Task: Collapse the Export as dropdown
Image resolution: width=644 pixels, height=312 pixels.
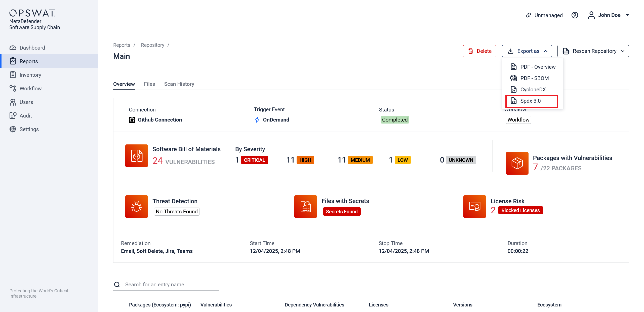Action: click(x=527, y=51)
